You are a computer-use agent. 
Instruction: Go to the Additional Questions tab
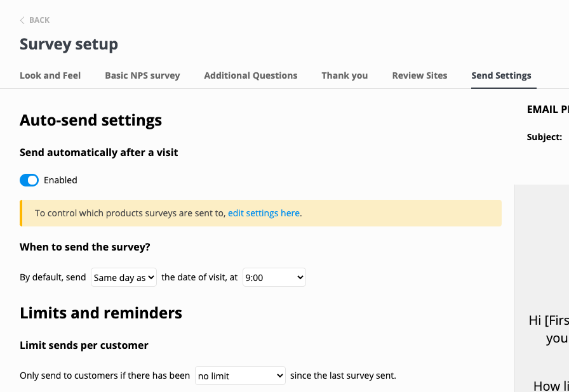click(x=251, y=75)
